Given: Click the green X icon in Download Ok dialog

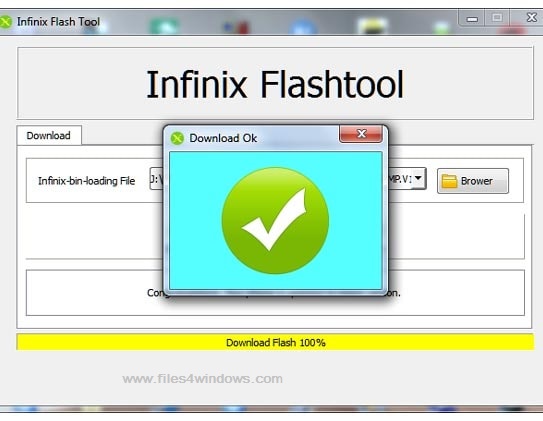Looking at the screenshot, I should pyautogui.click(x=177, y=138).
